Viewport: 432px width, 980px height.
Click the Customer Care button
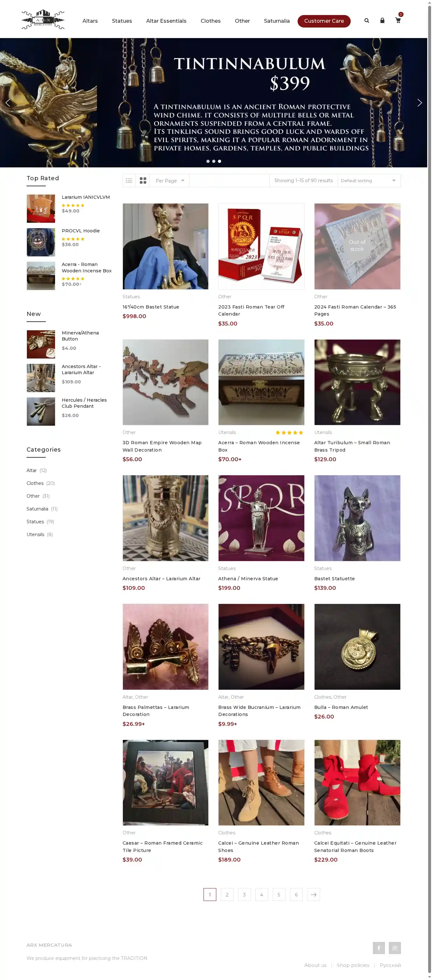coord(324,21)
